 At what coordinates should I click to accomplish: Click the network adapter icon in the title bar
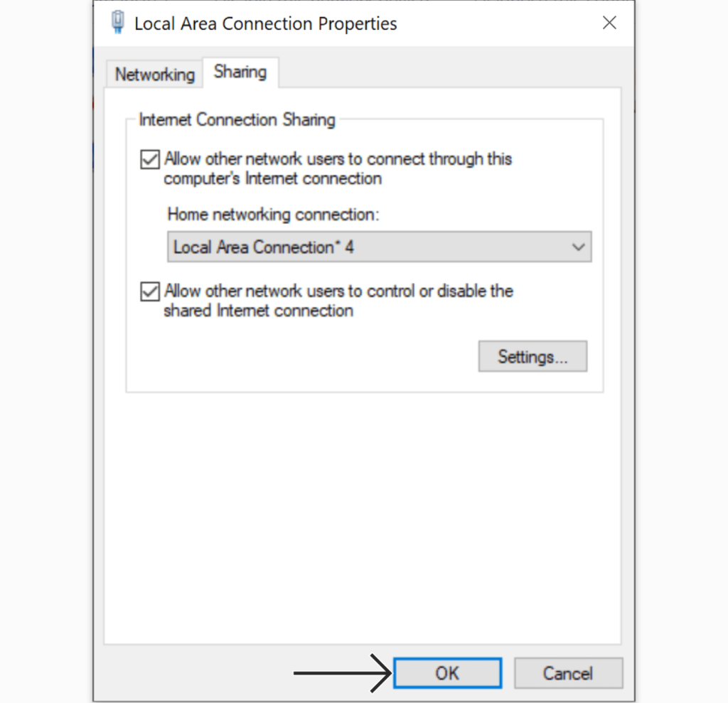point(118,22)
